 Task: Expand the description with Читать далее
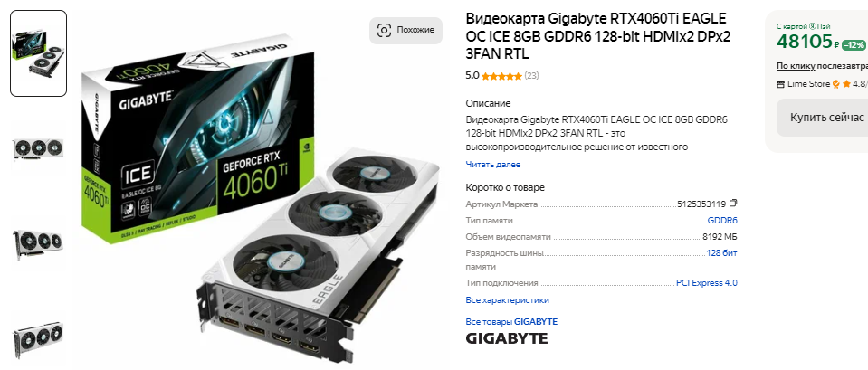pos(492,165)
